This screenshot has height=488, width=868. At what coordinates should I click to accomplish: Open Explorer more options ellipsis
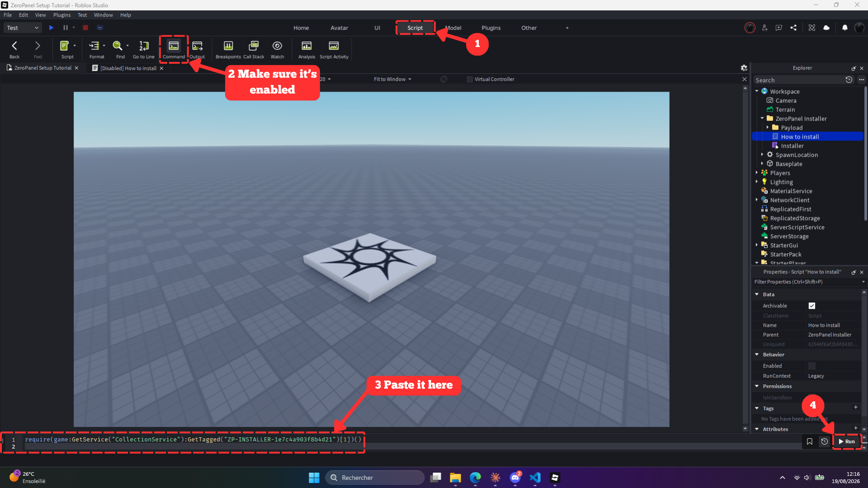[862, 80]
